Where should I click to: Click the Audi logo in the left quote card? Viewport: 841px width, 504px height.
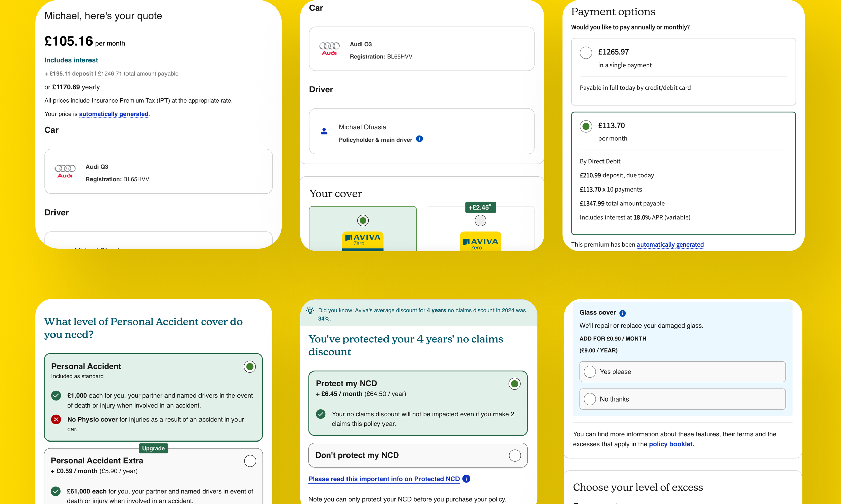click(x=65, y=171)
